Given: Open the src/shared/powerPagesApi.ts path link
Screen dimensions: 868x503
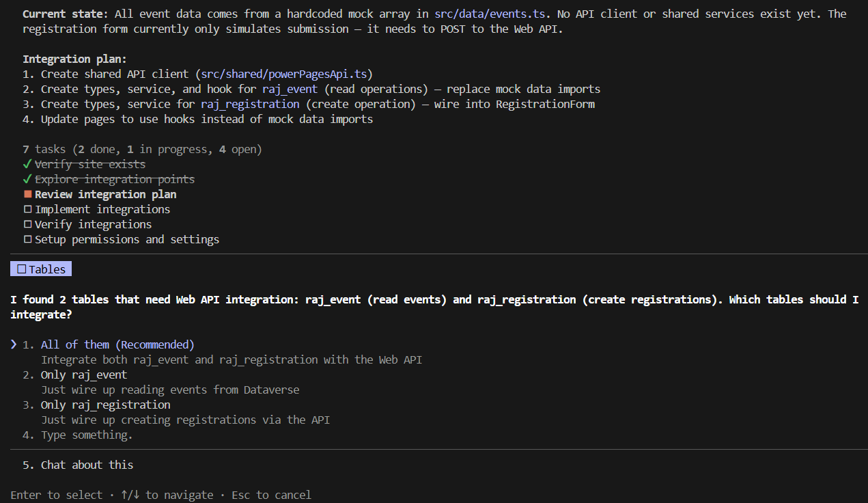Looking at the screenshot, I should pyautogui.click(x=287, y=74).
